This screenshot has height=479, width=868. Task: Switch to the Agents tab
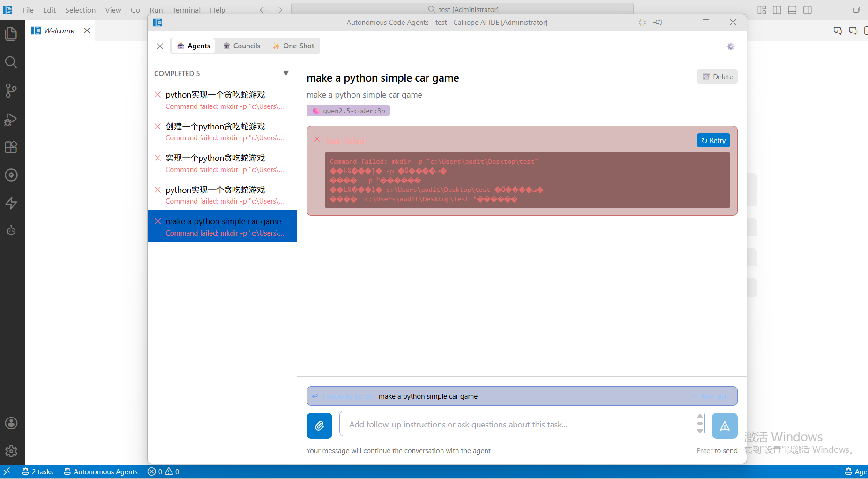click(194, 46)
